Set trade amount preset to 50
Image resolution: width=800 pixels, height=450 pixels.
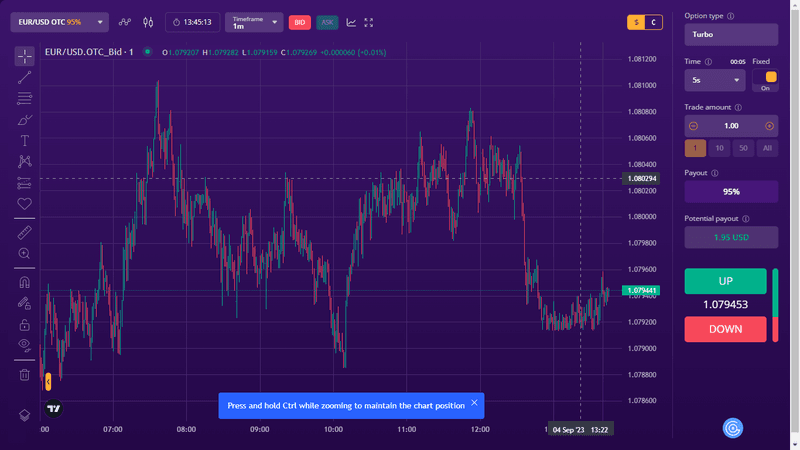coord(743,148)
